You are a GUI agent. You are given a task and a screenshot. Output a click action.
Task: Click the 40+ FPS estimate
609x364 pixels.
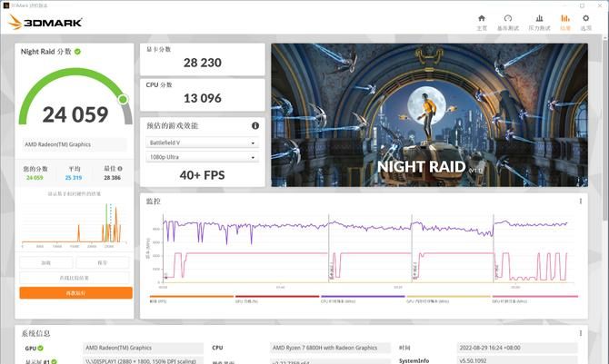tap(202, 175)
